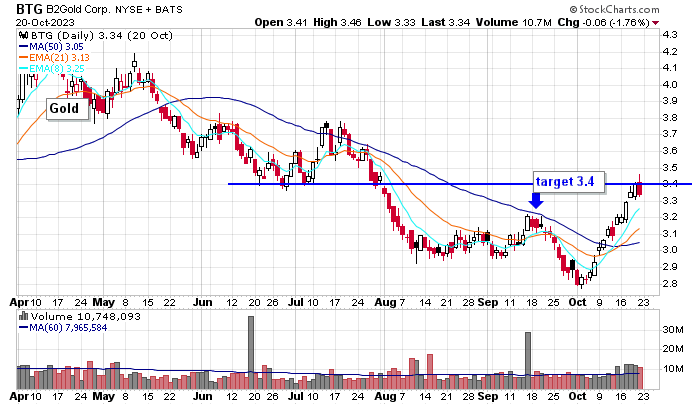700x405 pixels.
Task: Click the candlestick icon beside BTG (Daily)
Action: tap(24, 36)
